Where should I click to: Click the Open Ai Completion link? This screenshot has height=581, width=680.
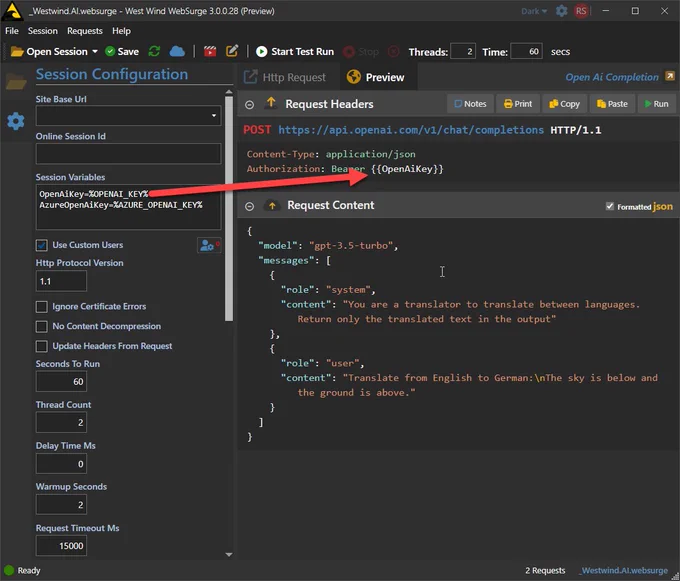click(x=611, y=77)
